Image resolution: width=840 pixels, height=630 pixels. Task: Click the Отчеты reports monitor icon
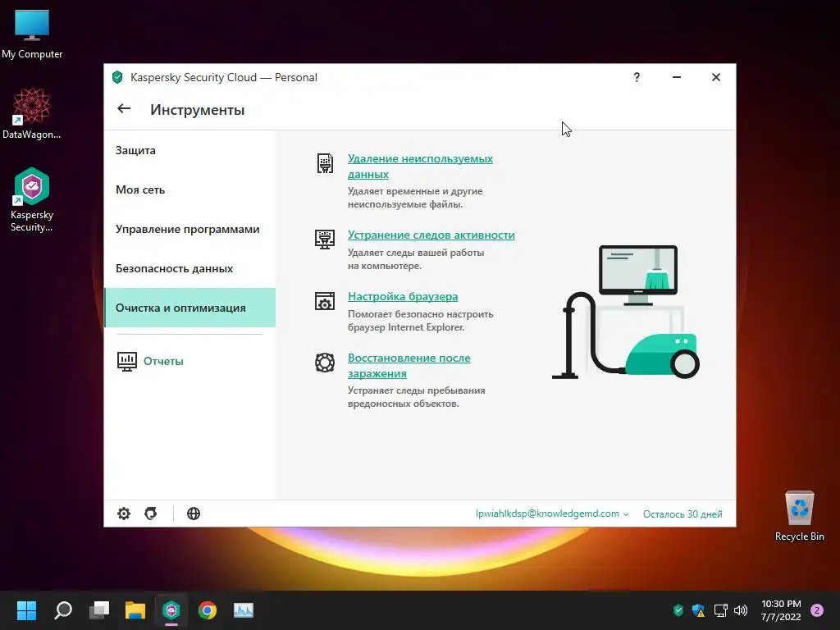127,361
